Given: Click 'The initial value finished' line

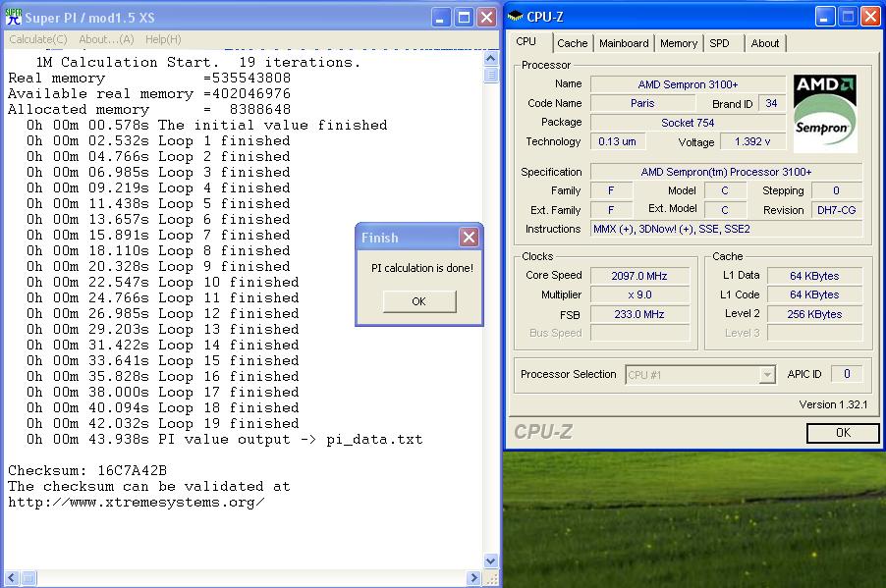Looking at the screenshot, I should [x=207, y=125].
